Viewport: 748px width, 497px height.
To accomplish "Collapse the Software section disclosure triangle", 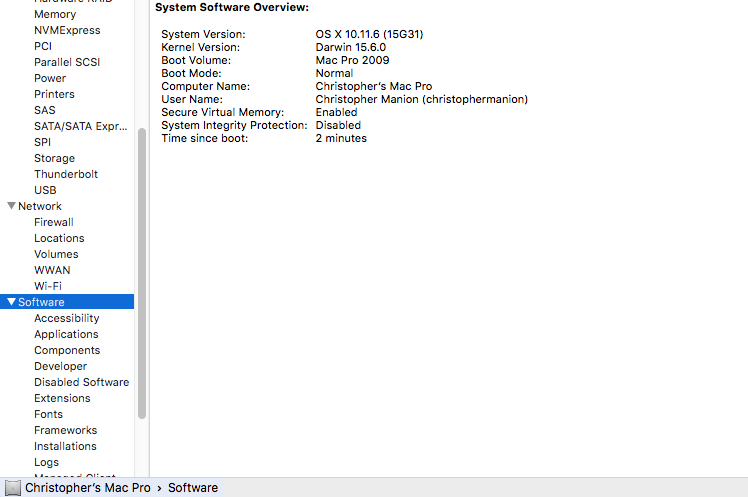I will tap(11, 302).
